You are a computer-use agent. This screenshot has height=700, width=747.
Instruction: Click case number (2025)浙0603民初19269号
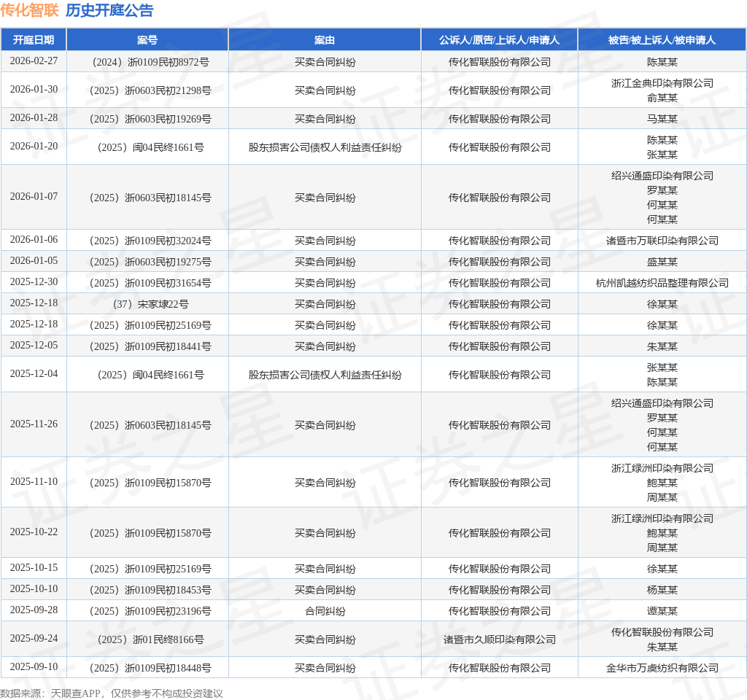(x=150, y=119)
